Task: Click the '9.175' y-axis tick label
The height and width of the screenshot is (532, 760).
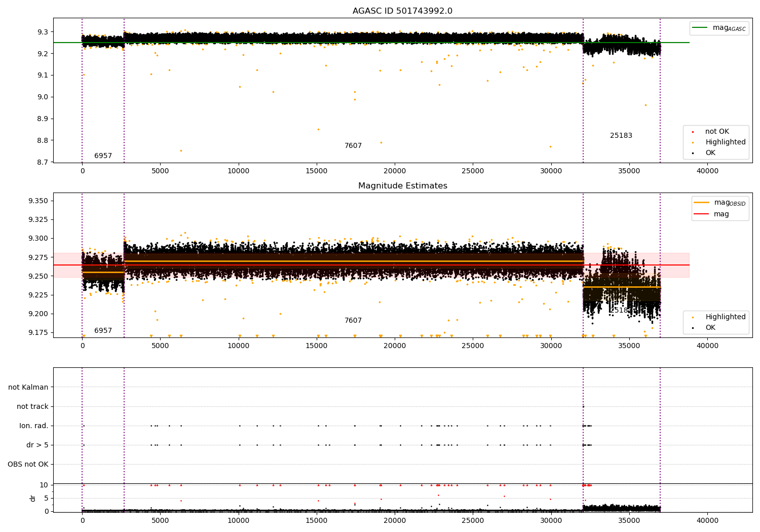Action: [39, 333]
